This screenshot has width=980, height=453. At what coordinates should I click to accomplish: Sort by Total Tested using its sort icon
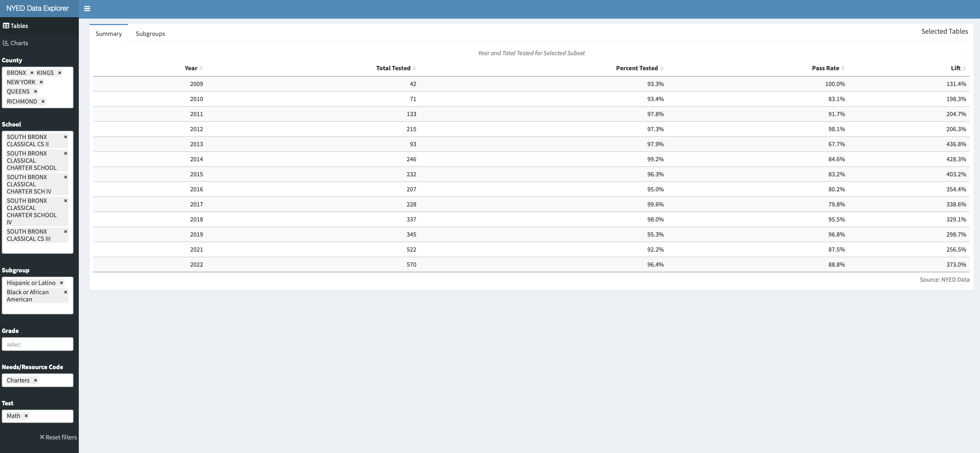click(414, 68)
